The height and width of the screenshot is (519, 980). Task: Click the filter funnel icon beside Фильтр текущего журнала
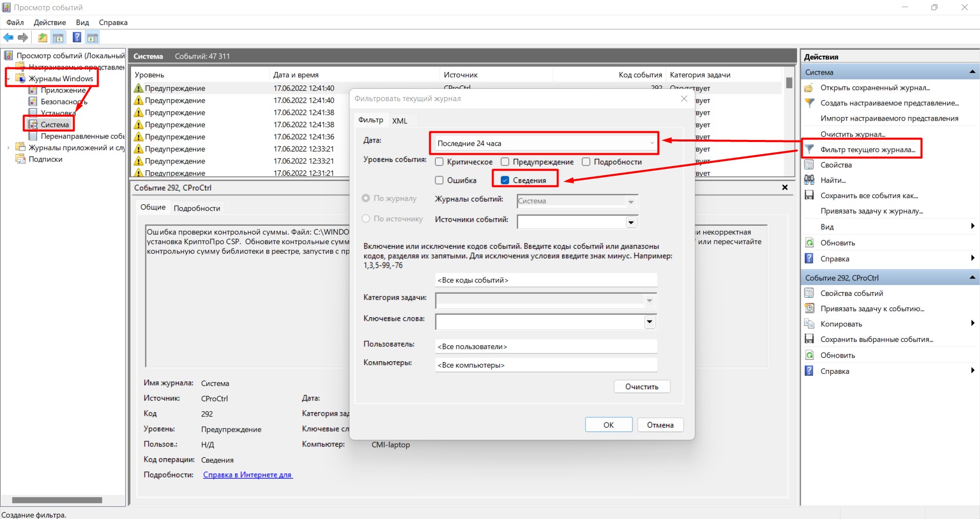[x=809, y=149]
